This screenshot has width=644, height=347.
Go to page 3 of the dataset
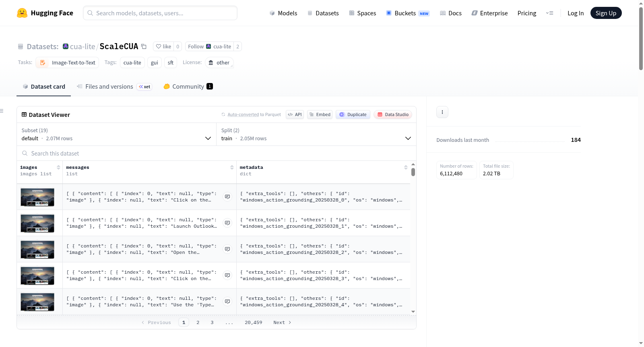click(212, 322)
